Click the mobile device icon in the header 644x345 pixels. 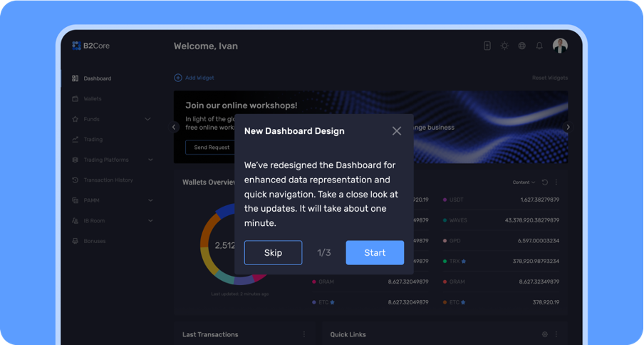point(487,46)
